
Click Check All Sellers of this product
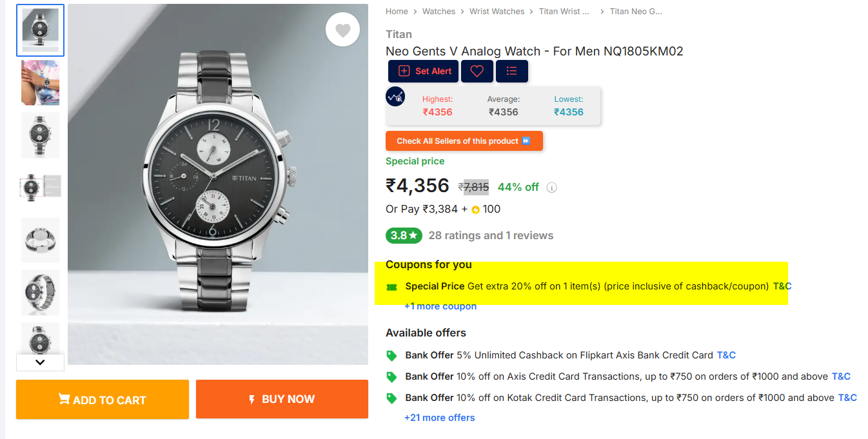pyautogui.click(x=464, y=141)
